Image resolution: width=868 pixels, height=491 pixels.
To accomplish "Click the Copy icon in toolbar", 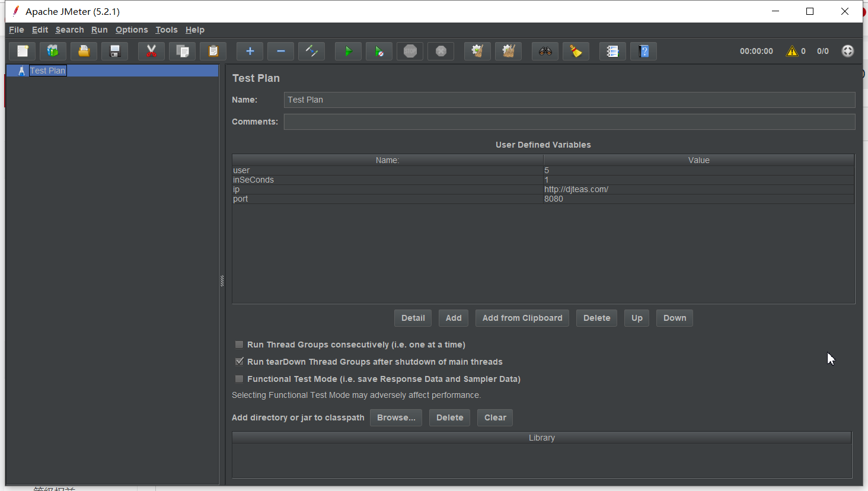I will pyautogui.click(x=183, y=51).
